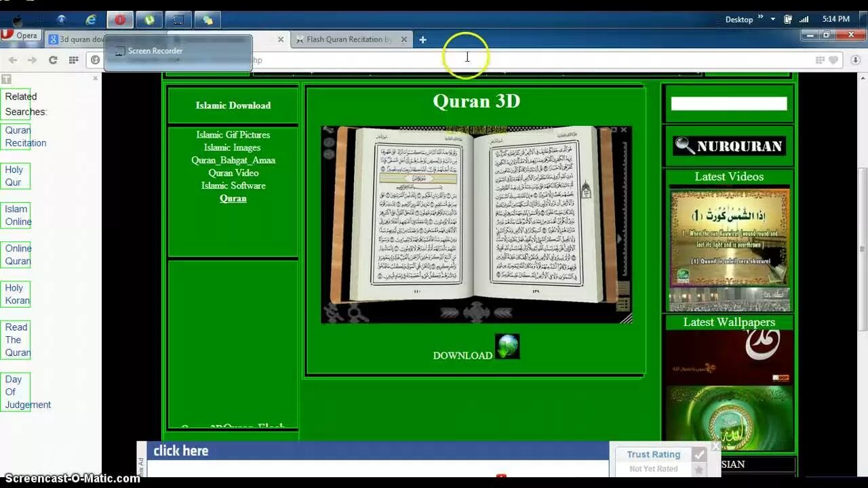Open the network signal tray icon
The height and width of the screenshot is (488, 868).
point(804,19)
